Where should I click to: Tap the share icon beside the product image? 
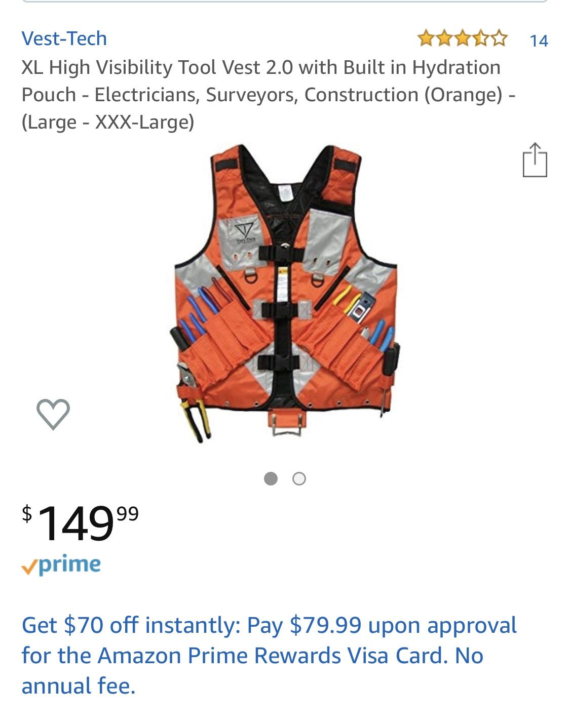[535, 160]
